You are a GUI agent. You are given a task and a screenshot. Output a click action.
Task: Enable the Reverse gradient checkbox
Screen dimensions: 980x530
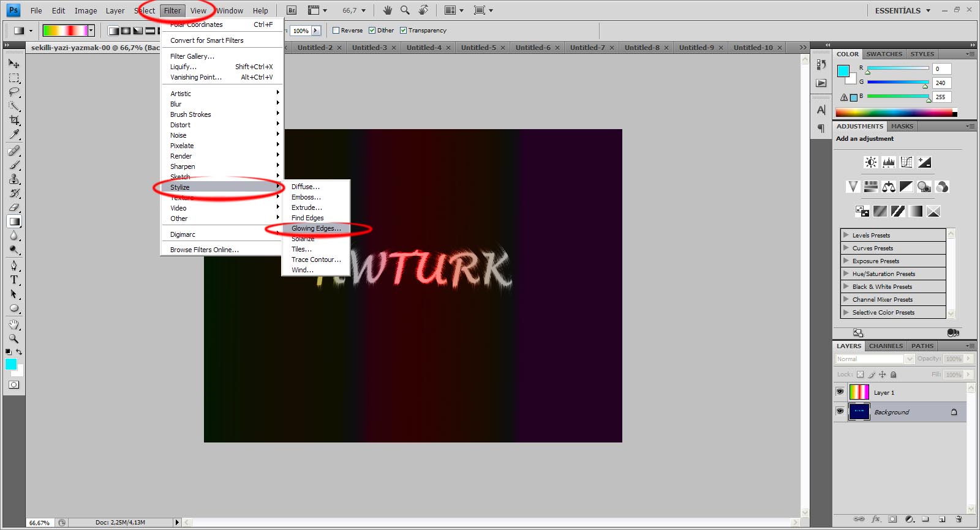click(336, 31)
